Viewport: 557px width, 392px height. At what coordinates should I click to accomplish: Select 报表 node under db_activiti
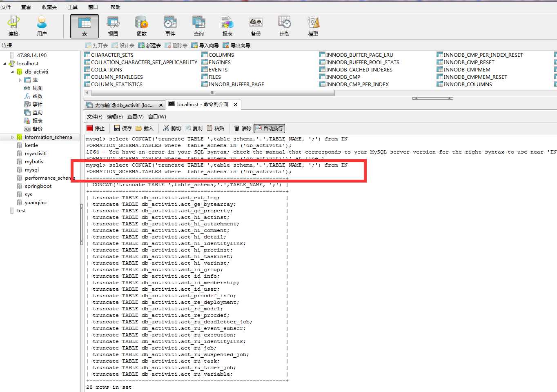tap(37, 121)
